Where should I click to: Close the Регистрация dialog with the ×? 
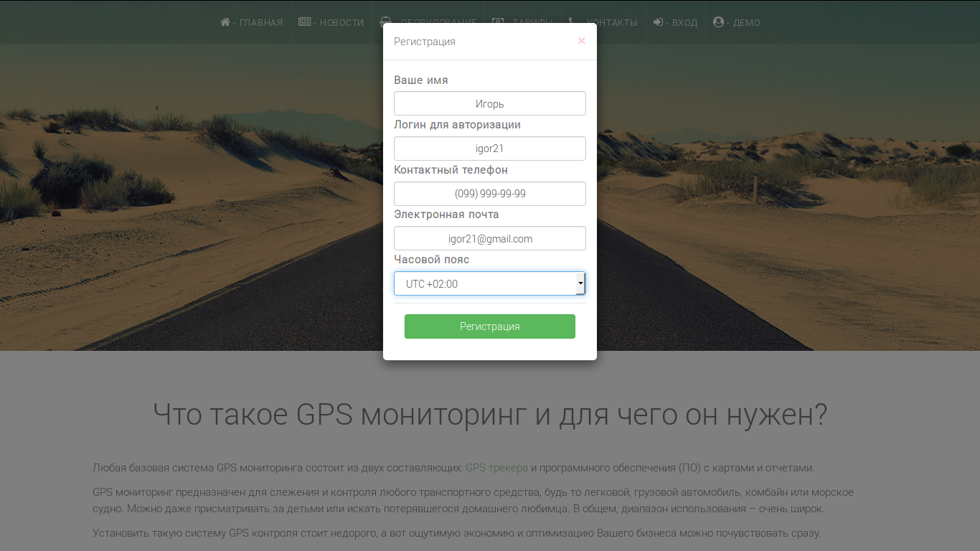[x=581, y=41]
